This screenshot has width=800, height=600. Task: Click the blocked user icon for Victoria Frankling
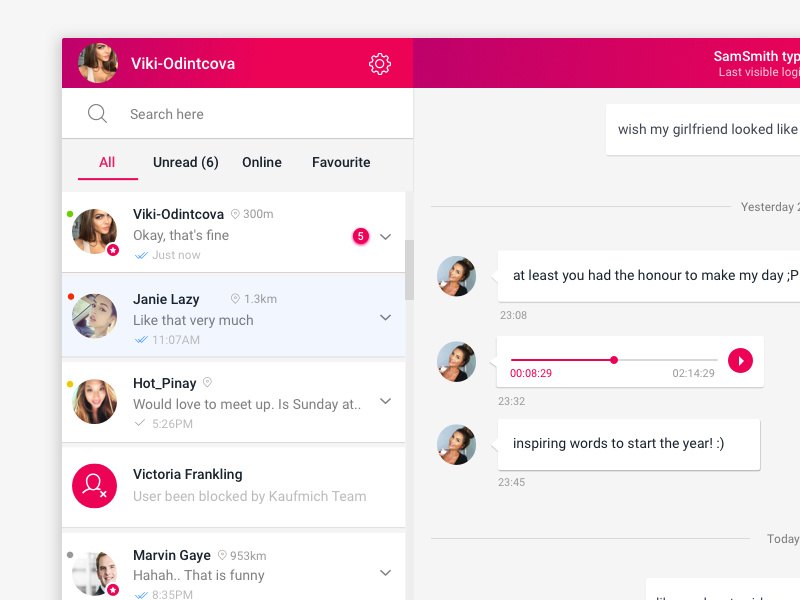point(94,486)
